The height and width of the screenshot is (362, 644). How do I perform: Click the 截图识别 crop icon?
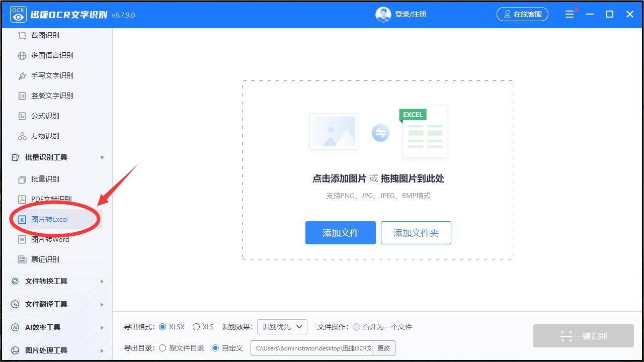(x=22, y=35)
